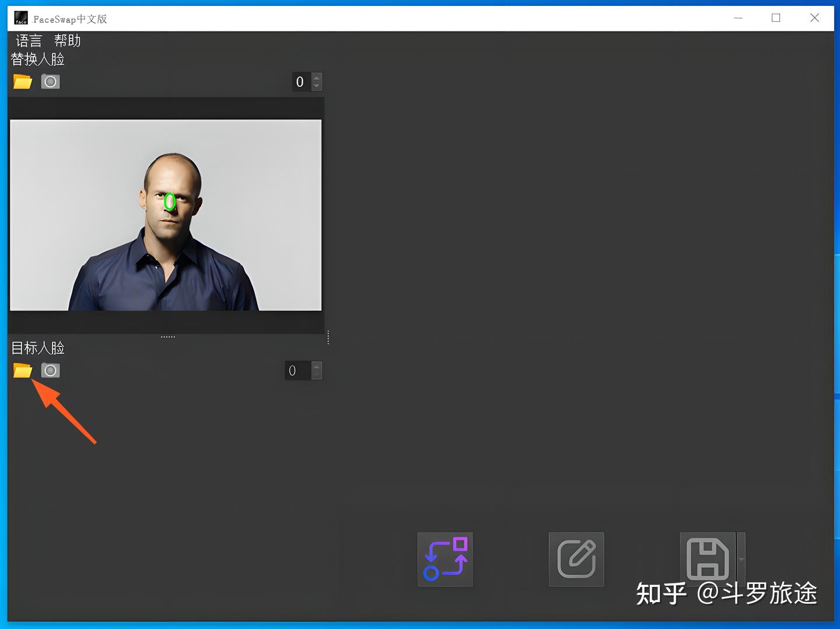This screenshot has width=840, height=629.
Task: Maximize the FaceSwap中文版 window
Action: tap(776, 18)
